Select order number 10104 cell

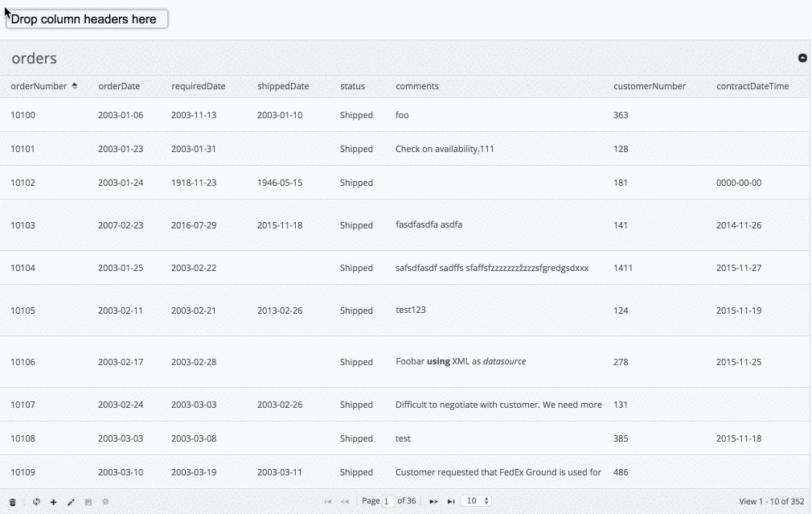[x=23, y=268]
